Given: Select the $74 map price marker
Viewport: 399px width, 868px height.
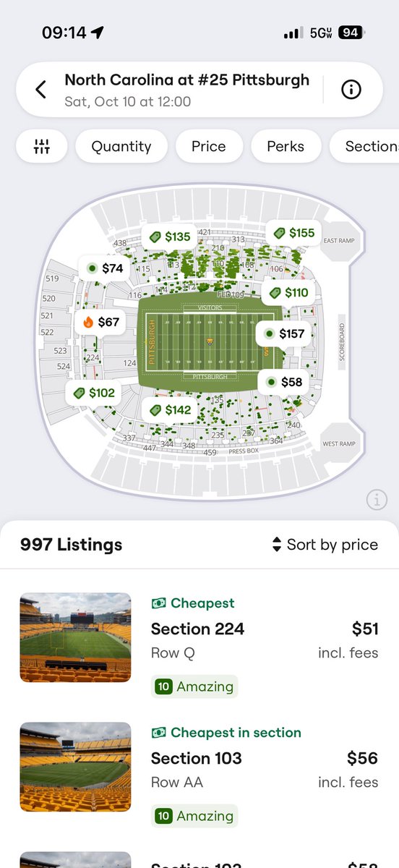Looking at the screenshot, I should coord(105,268).
